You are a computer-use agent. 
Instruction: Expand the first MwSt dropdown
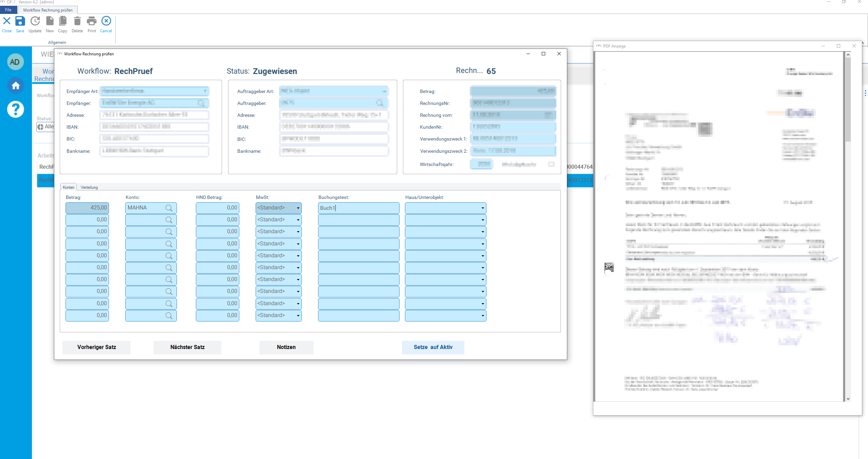pyautogui.click(x=297, y=207)
